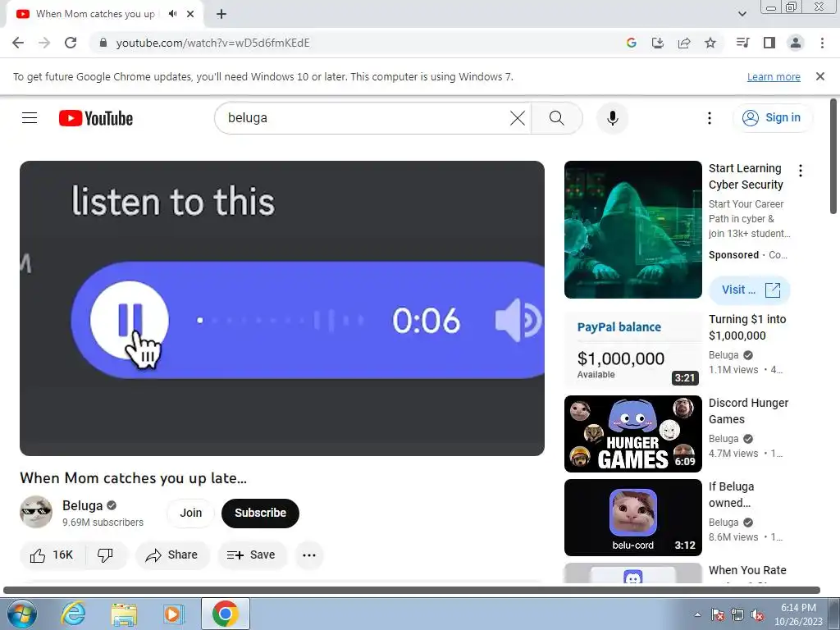
Task: Open Windows Explorer from taskbar
Action: point(124,614)
